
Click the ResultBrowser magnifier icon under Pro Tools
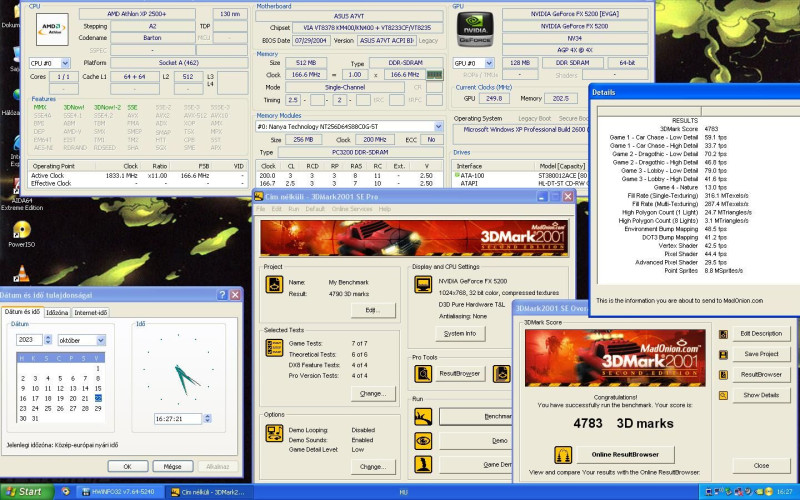point(423,374)
